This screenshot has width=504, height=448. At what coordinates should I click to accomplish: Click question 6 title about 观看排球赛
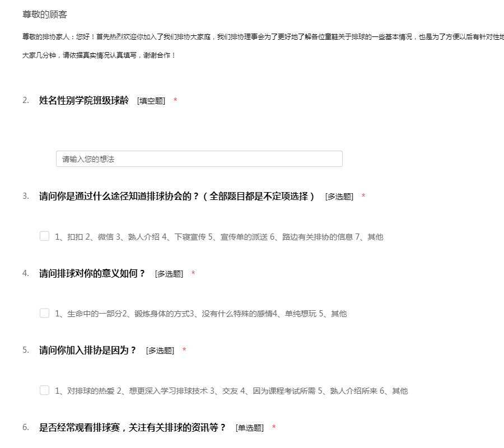tap(133, 428)
